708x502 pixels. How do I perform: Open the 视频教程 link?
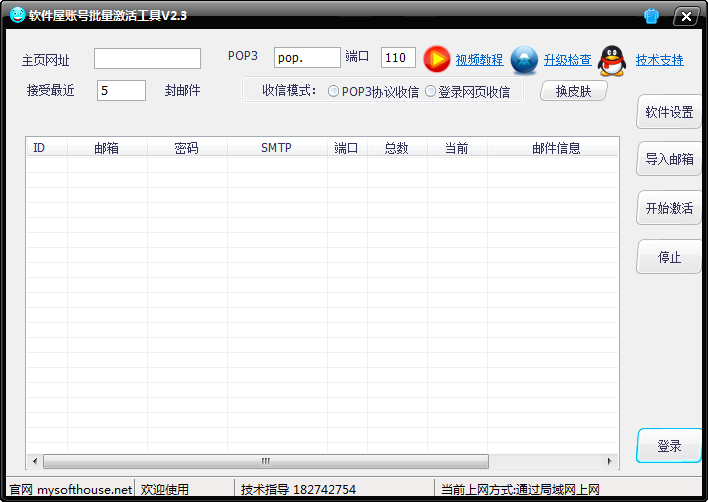(x=479, y=60)
